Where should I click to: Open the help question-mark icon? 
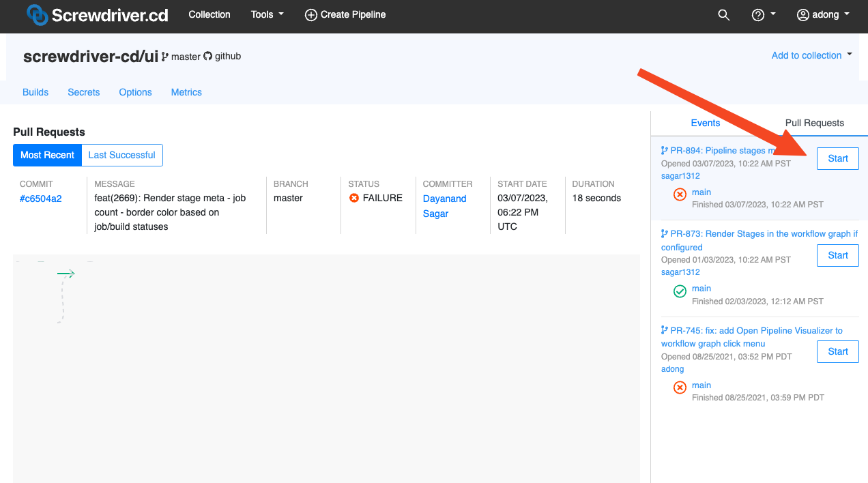point(758,14)
